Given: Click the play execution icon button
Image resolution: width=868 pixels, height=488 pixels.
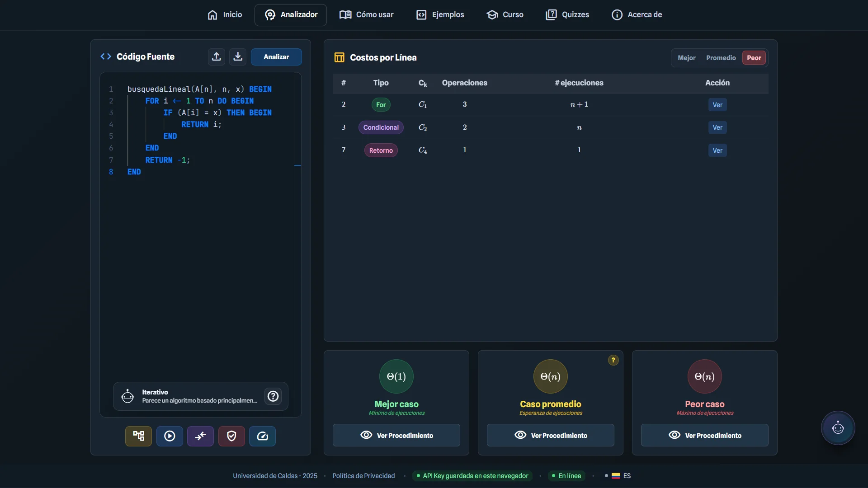Looking at the screenshot, I should pyautogui.click(x=170, y=436).
